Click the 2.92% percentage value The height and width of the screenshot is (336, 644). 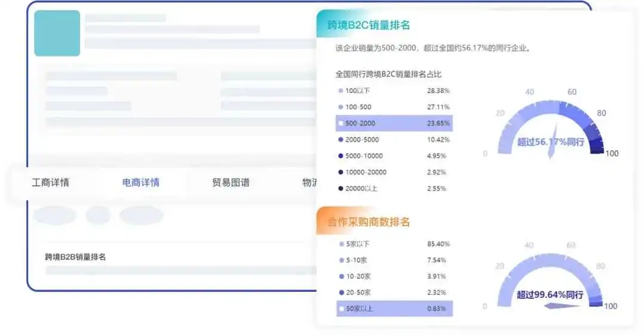pyautogui.click(x=436, y=172)
